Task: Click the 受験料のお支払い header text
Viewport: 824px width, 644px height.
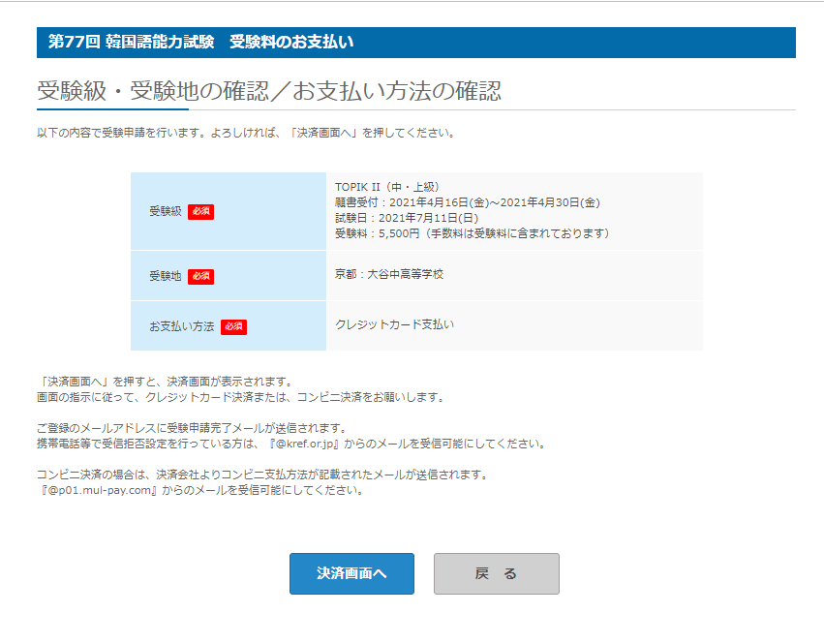Action: [290, 43]
